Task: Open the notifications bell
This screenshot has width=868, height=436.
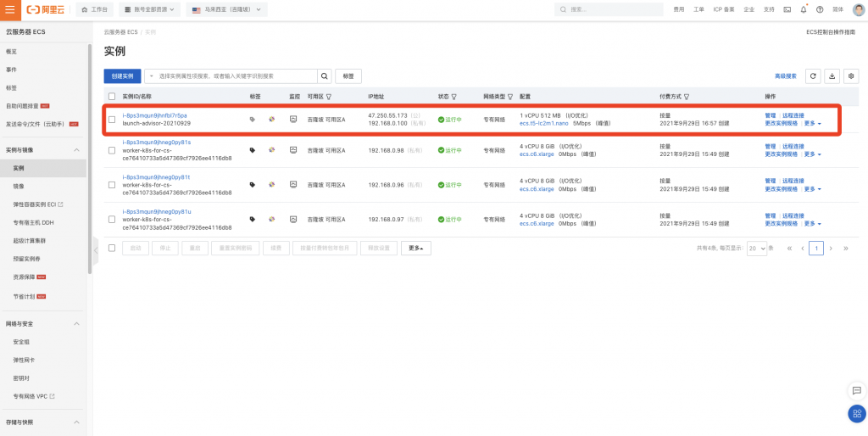Action: coord(804,9)
